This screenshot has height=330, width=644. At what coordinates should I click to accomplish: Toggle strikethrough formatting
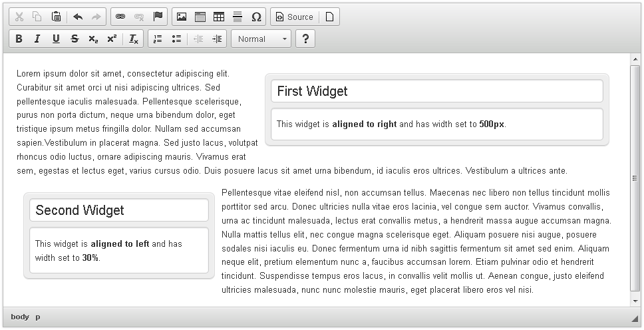pyautogui.click(x=75, y=39)
